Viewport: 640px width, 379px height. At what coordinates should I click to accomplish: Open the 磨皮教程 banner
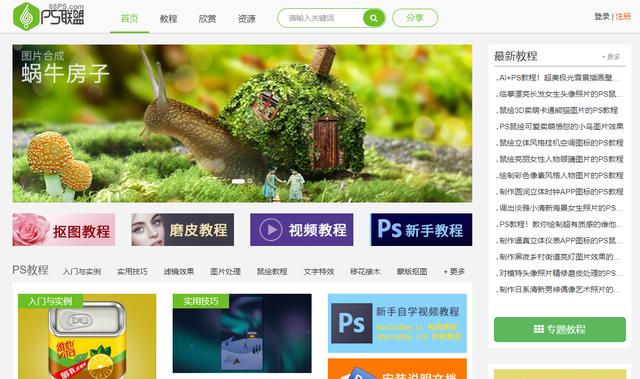(182, 230)
